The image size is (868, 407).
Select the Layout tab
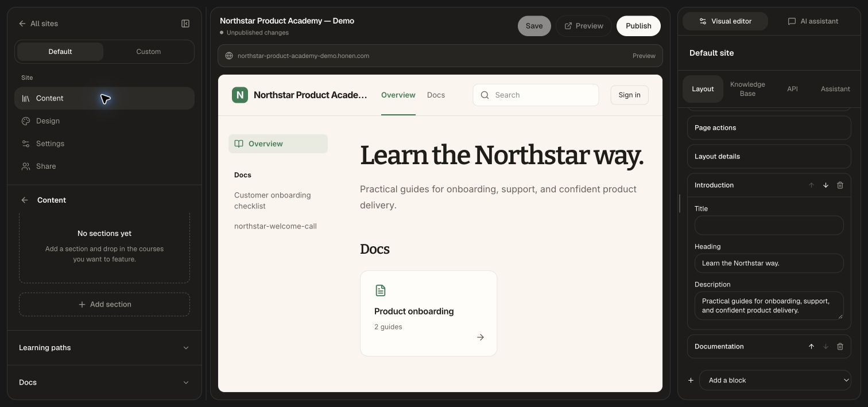point(703,89)
